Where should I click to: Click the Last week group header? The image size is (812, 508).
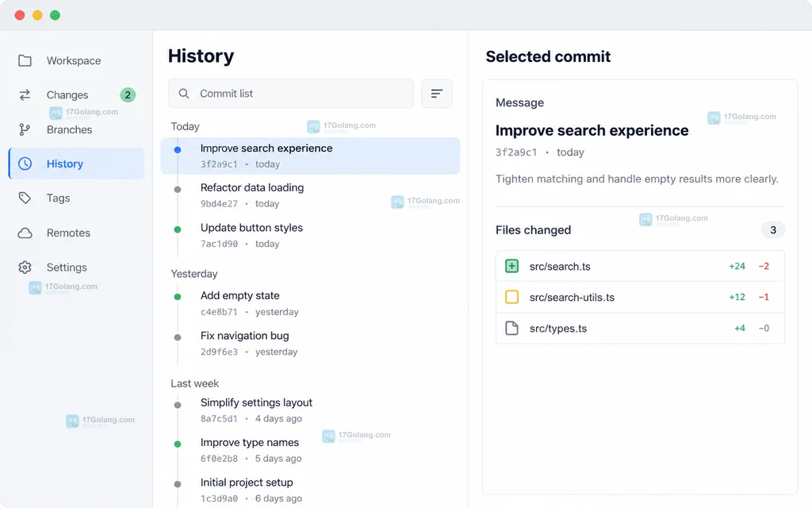point(195,383)
